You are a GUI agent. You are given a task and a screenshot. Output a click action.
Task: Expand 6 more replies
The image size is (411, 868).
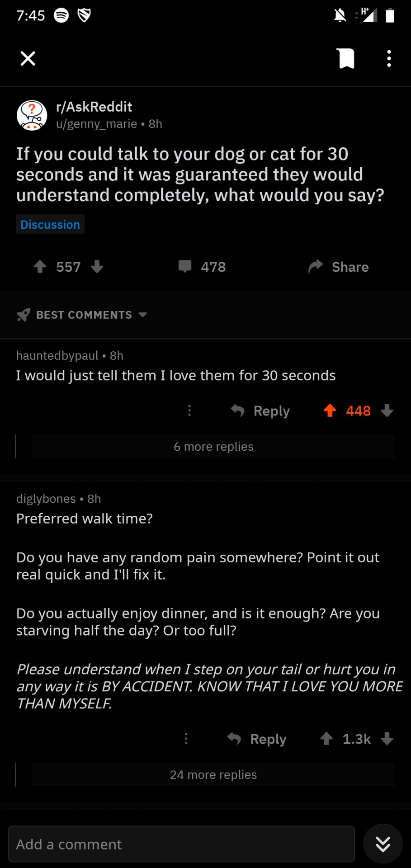pos(213,447)
